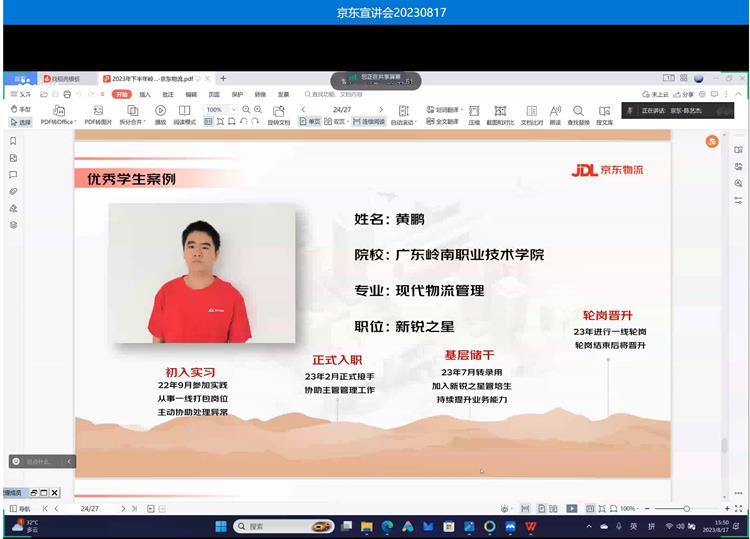Click the 播放 slideshow icon
Screen dimensions: 750x539
(x=160, y=110)
